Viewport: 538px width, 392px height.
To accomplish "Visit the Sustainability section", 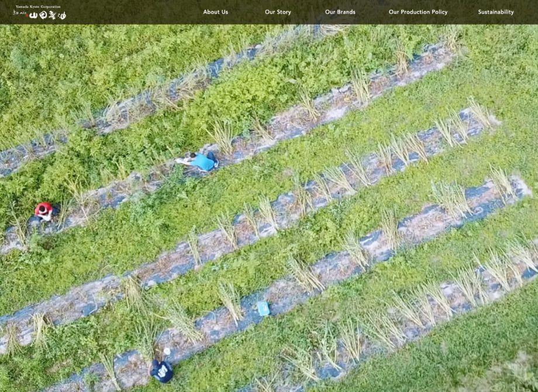I will (495, 12).
